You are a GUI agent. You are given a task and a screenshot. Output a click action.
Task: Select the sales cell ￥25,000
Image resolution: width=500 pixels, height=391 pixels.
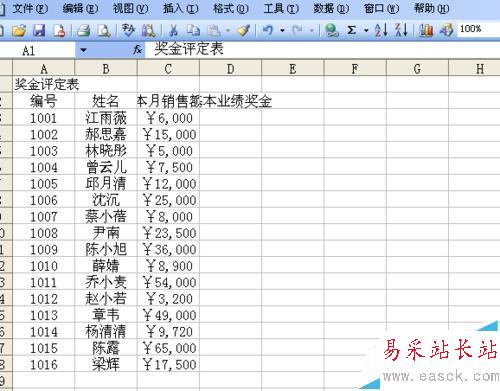click(x=168, y=200)
